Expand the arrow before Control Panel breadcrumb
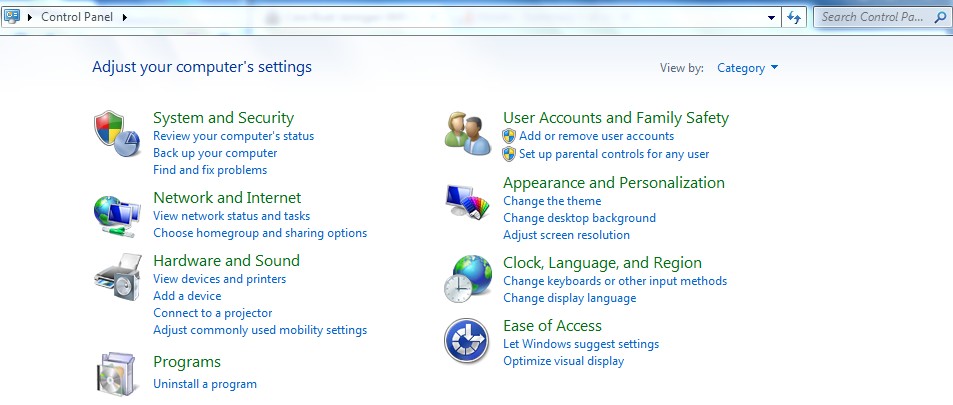 (x=29, y=17)
